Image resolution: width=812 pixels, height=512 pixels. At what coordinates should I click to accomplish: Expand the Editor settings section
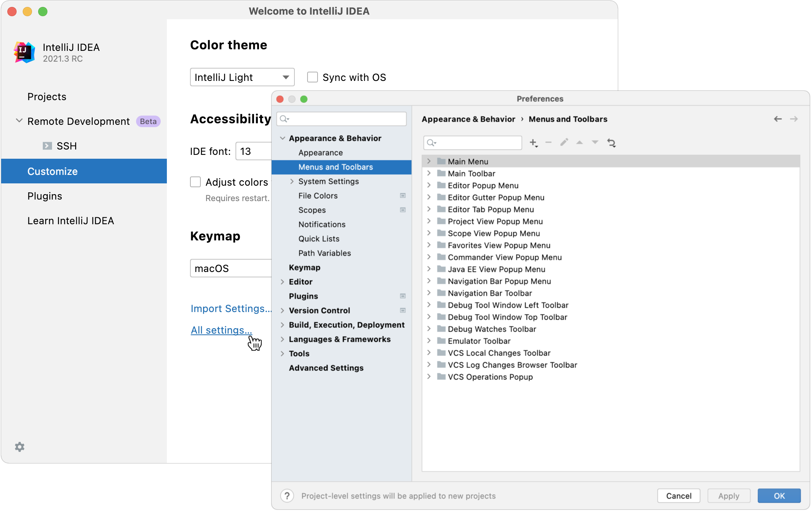[x=282, y=282]
